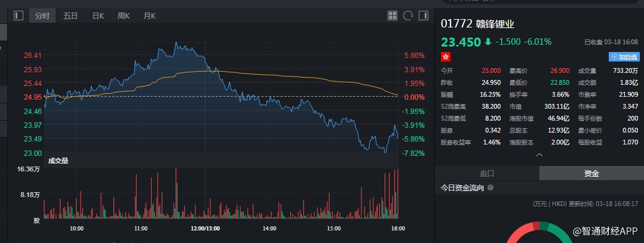The width and height of the screenshot is (644, 243).
Task: Switch to the 五日 five-day tab
Action: click(70, 16)
